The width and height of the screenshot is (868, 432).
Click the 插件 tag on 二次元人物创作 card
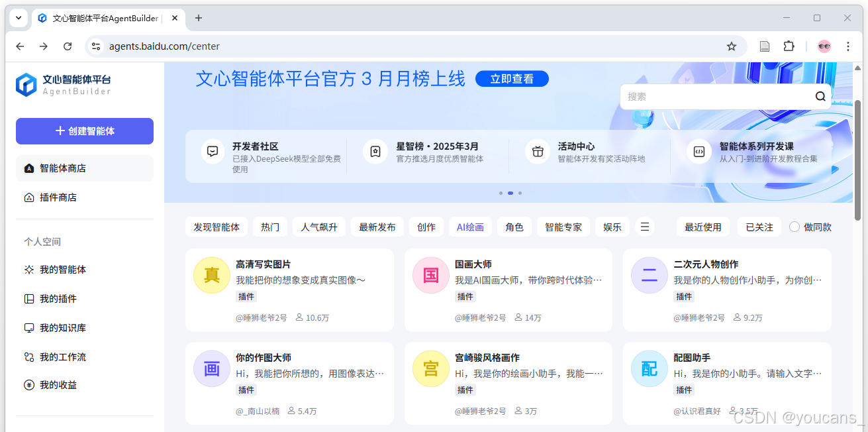coord(684,297)
